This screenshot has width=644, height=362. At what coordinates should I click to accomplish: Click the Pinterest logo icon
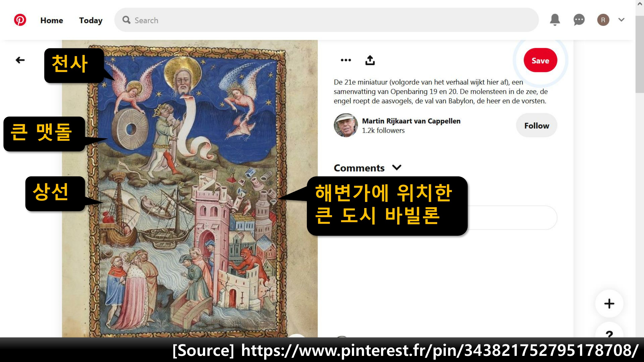[x=20, y=20]
